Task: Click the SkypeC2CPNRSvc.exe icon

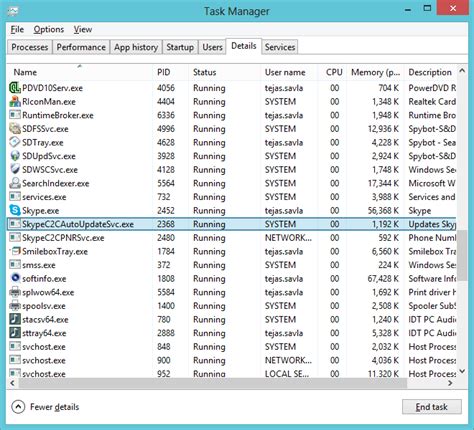Action: click(15, 238)
